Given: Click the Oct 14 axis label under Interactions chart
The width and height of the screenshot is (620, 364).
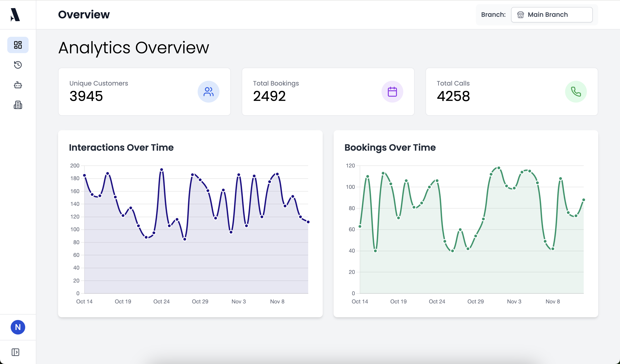Looking at the screenshot, I should (x=84, y=301).
